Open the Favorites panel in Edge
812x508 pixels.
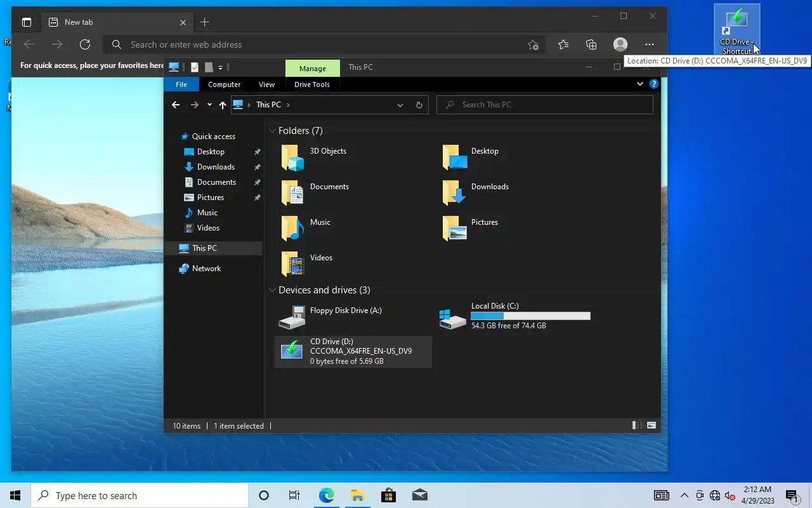click(x=563, y=44)
